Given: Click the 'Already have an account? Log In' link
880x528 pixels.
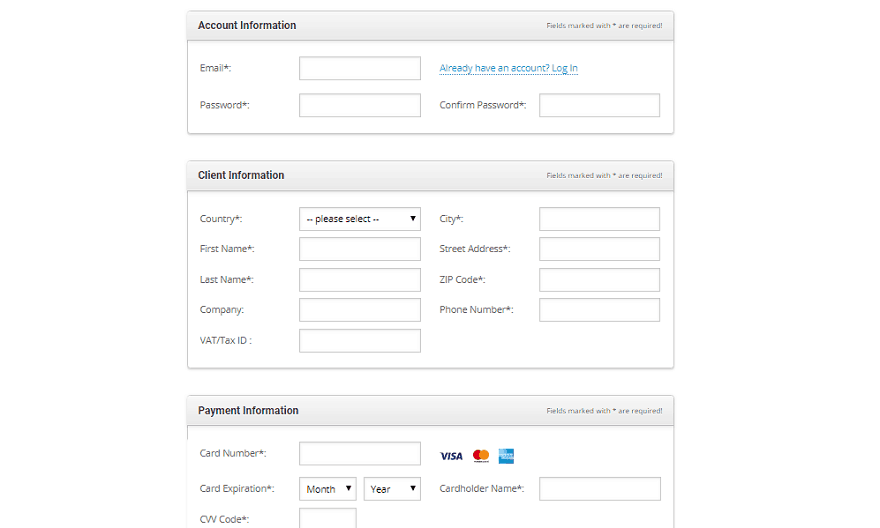Looking at the screenshot, I should (508, 68).
